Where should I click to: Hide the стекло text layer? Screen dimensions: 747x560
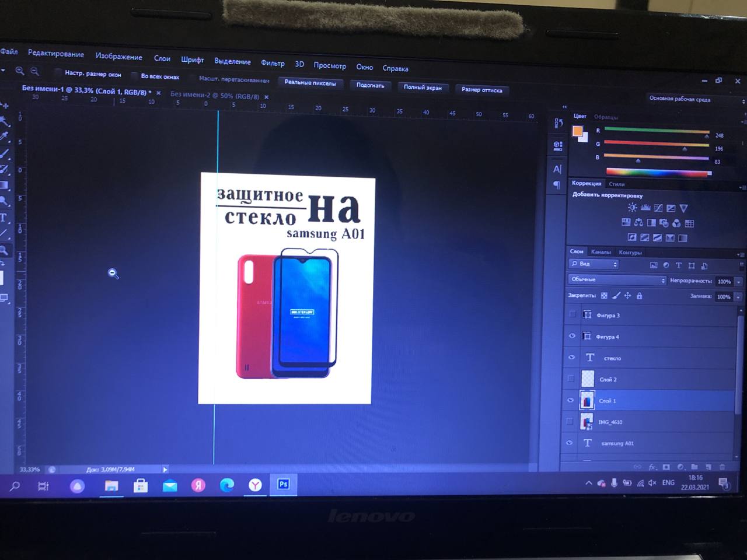click(x=571, y=357)
